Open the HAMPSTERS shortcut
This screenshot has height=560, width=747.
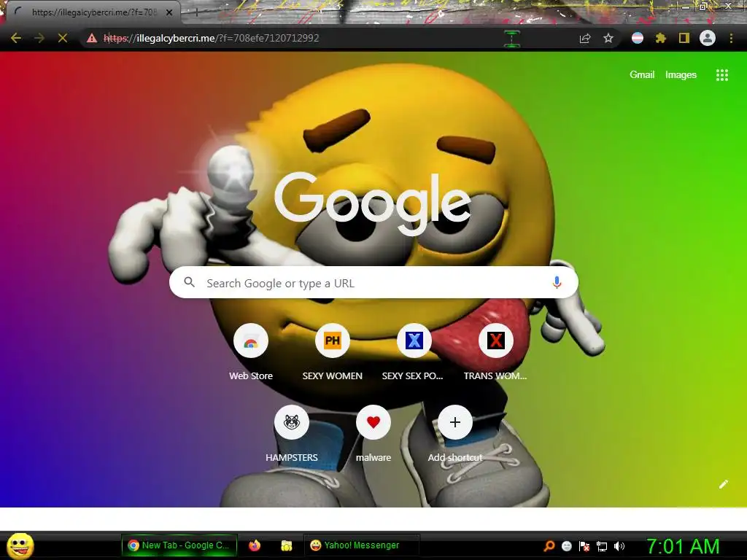point(292,433)
